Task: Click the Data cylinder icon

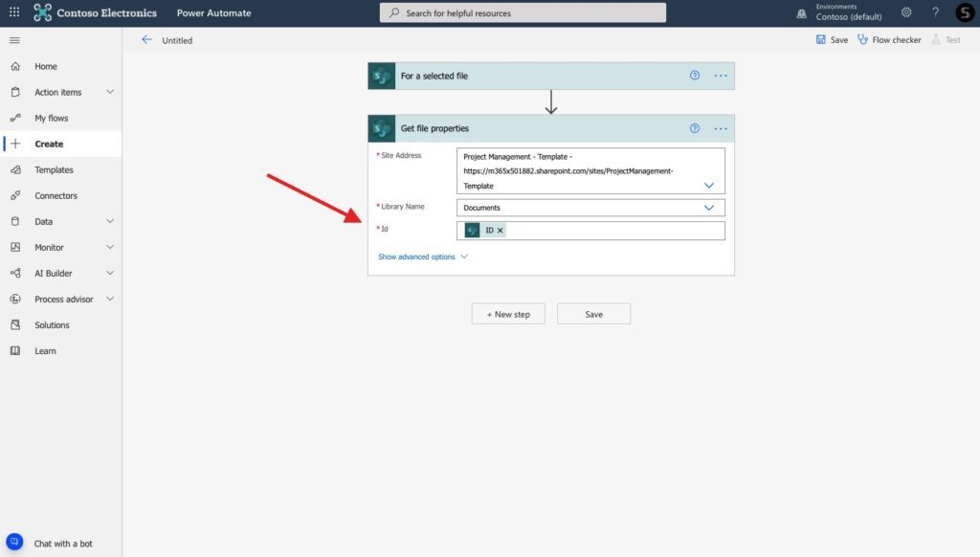Action: (x=15, y=221)
